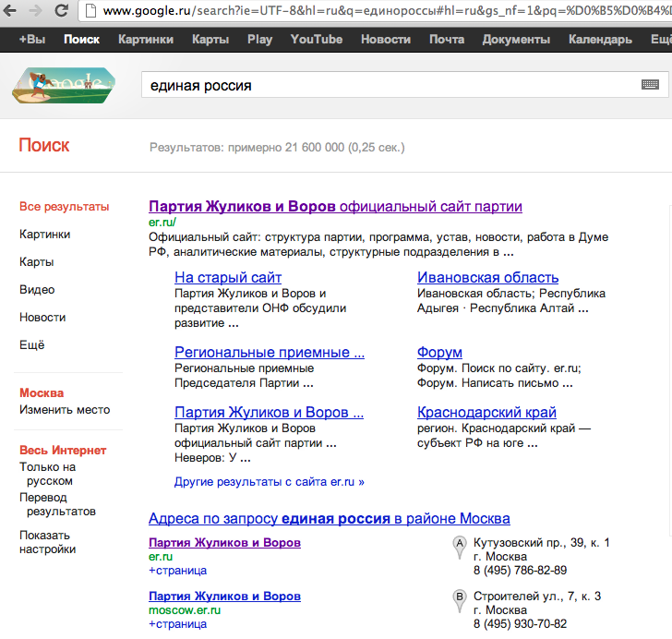Select 'Весь Интернет' option
This screenshot has height=639, width=672.
coord(63,450)
